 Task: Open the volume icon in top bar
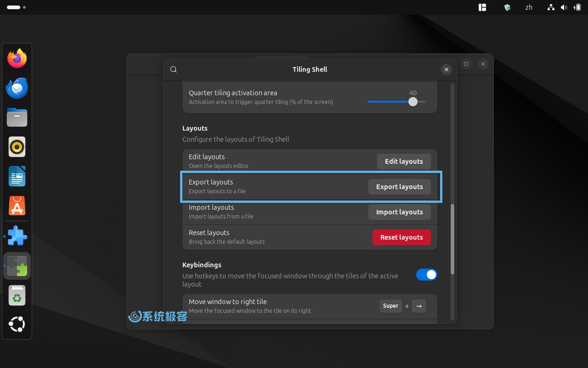[564, 7]
